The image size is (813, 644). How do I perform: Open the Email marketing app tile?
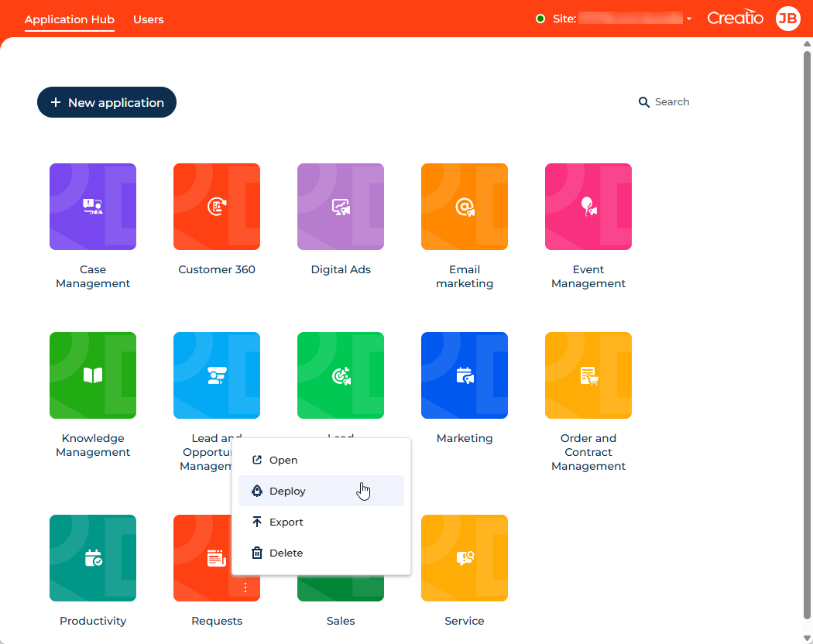click(x=465, y=207)
